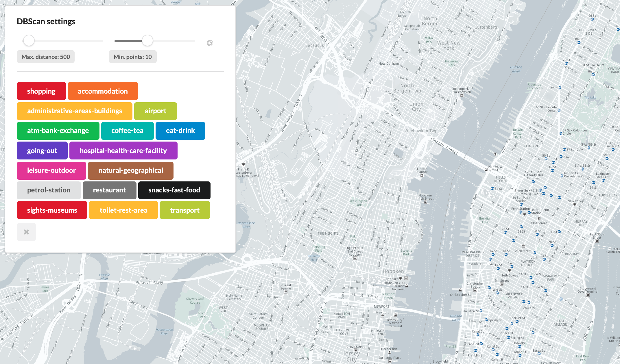Click the Hoboken 14th Street ferry icon
620x364 pixels.
425,202
